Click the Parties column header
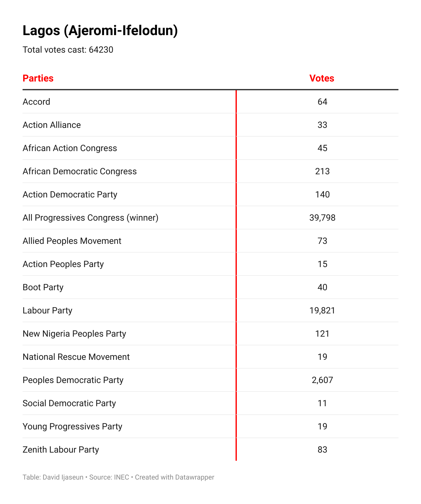The image size is (421, 504). [x=38, y=78]
